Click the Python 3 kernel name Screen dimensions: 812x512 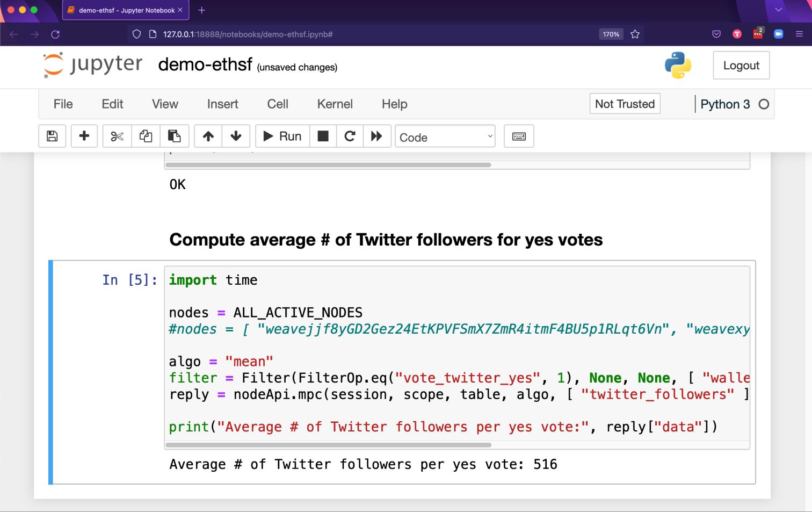tap(725, 104)
